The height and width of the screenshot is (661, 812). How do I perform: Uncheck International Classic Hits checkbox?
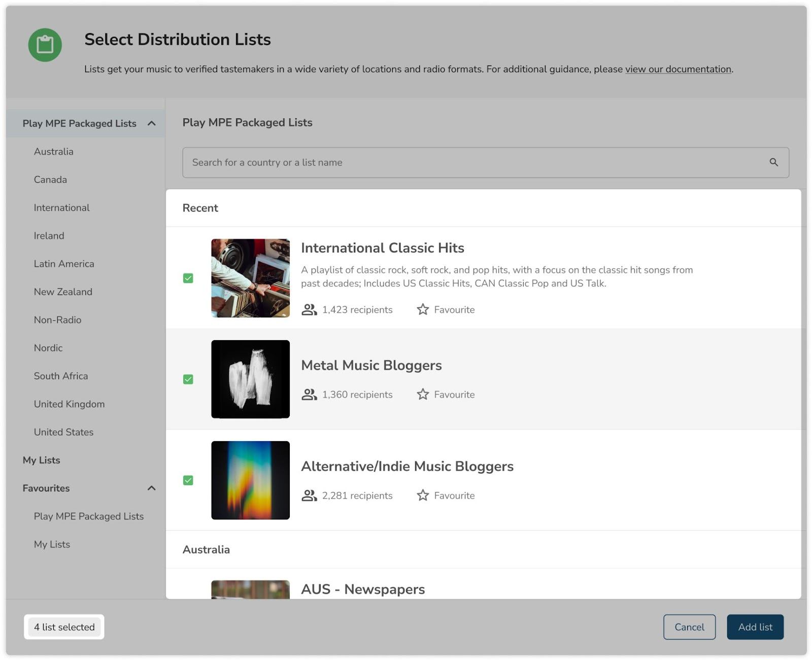(x=188, y=278)
